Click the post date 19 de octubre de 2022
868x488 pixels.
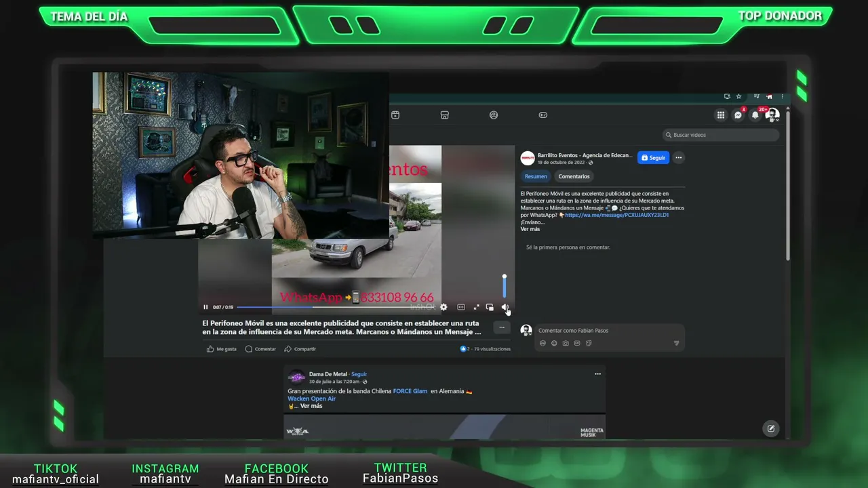561,163
